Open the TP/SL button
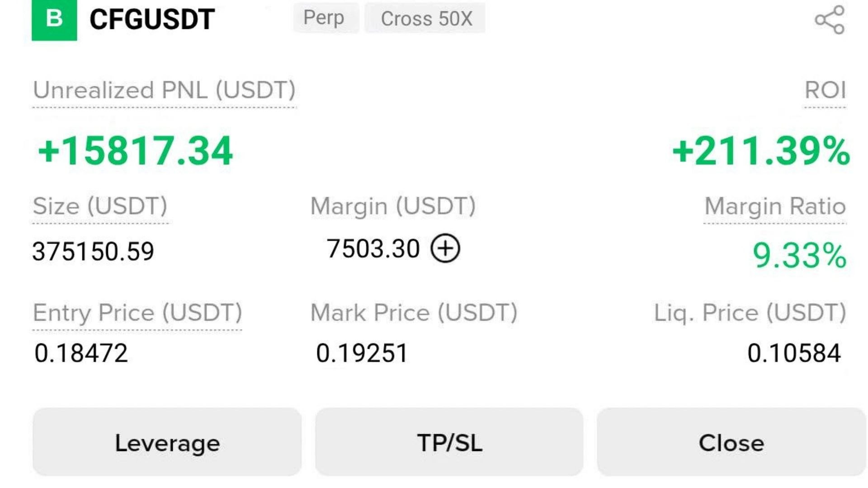 point(449,442)
